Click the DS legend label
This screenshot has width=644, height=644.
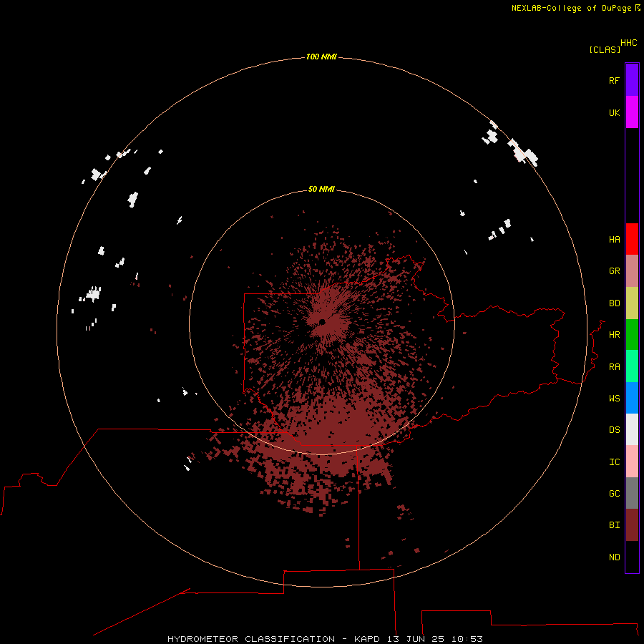click(x=614, y=430)
